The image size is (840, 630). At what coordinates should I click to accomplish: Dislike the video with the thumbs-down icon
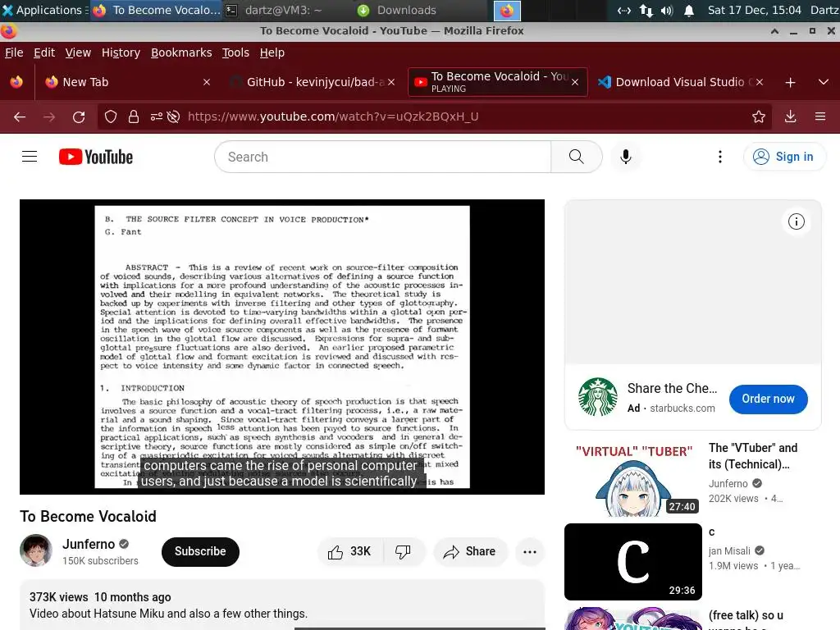pyautogui.click(x=403, y=552)
